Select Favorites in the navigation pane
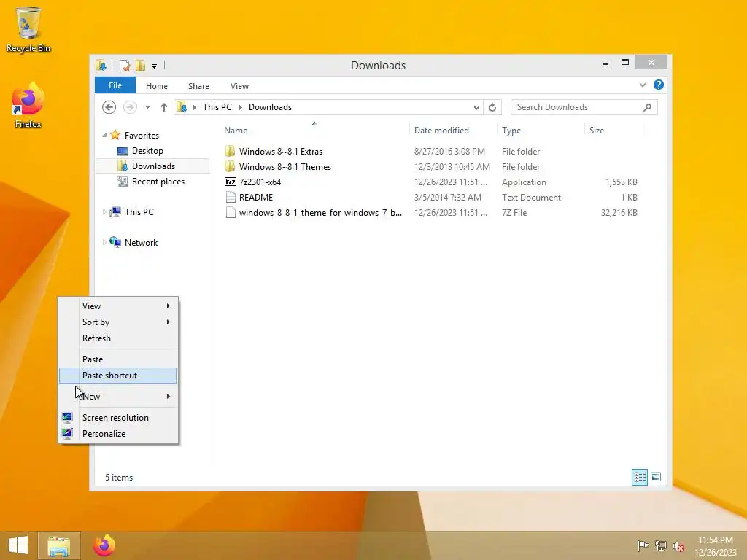This screenshot has height=560, width=747. click(x=142, y=136)
